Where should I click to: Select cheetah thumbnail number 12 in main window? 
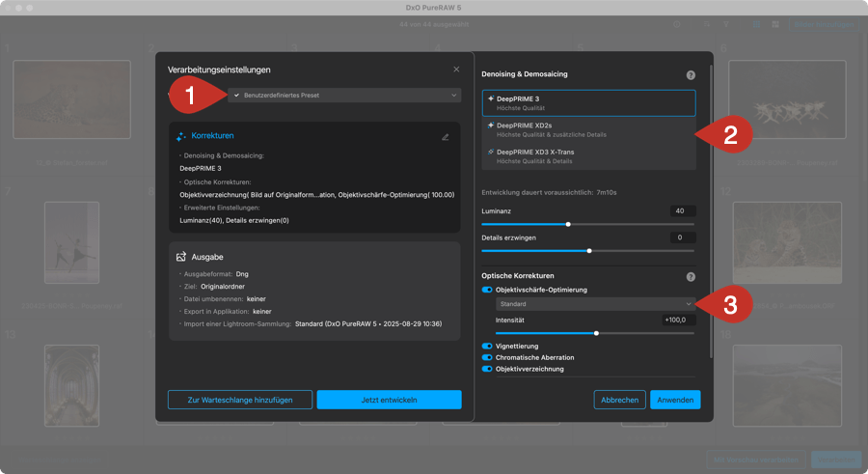(787, 243)
